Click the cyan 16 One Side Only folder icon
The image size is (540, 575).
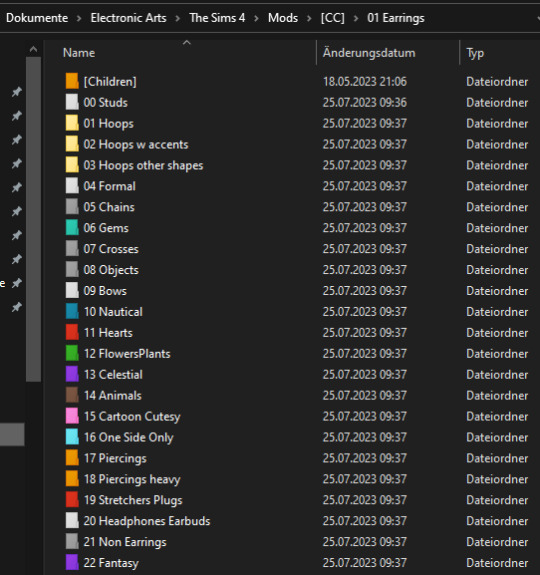coord(72,437)
